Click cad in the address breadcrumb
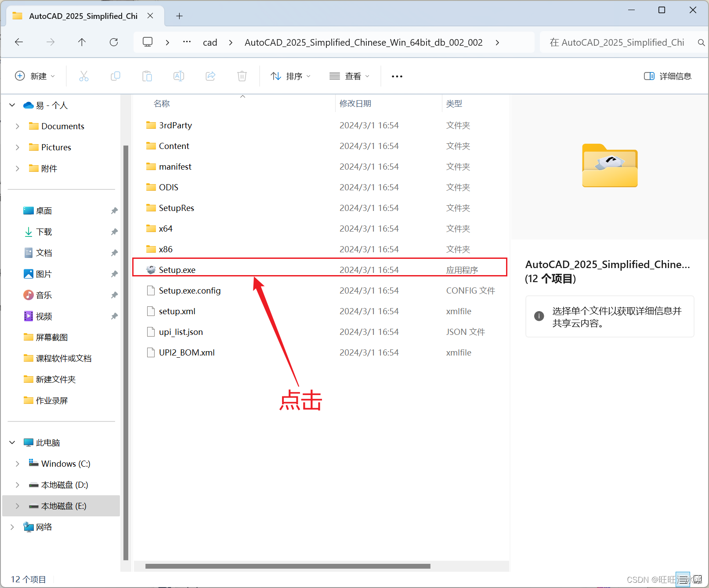Viewport: 709px width, 588px height. pos(210,43)
